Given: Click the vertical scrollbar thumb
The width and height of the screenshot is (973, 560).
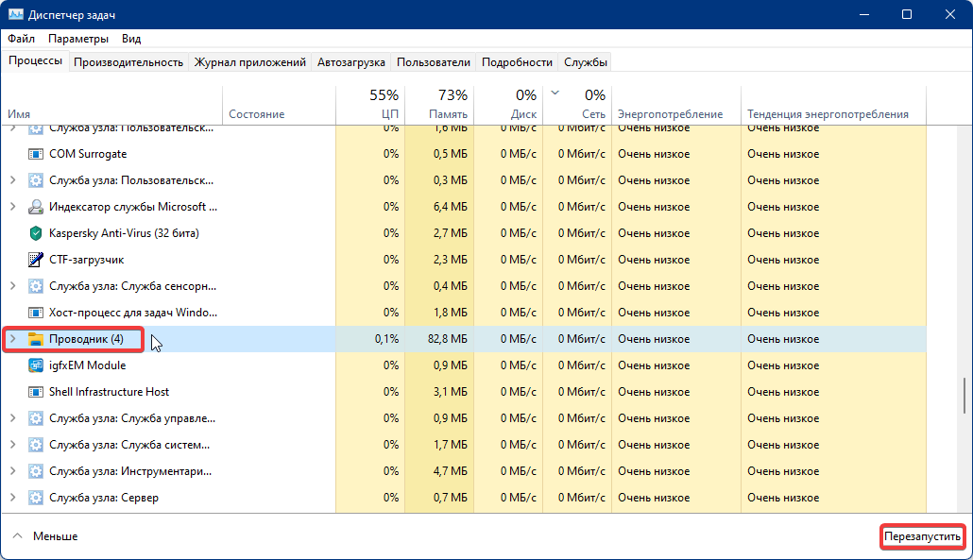Looking at the screenshot, I should pyautogui.click(x=964, y=396).
